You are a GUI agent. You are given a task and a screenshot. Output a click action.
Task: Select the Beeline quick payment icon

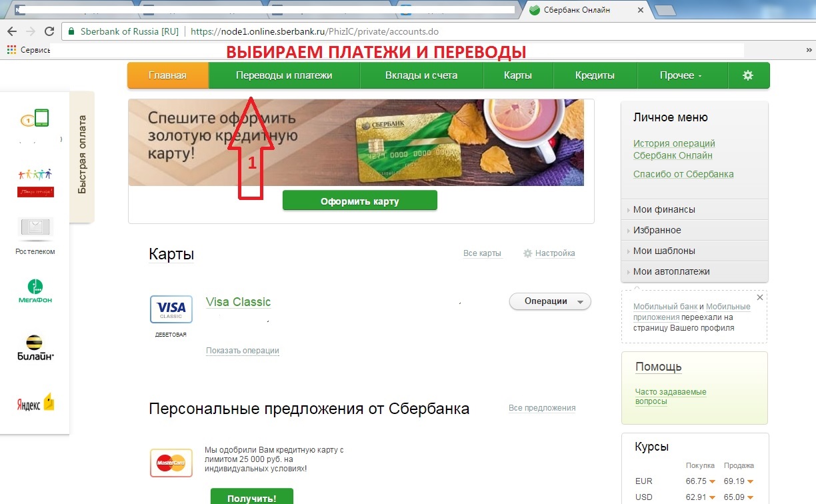click(35, 348)
